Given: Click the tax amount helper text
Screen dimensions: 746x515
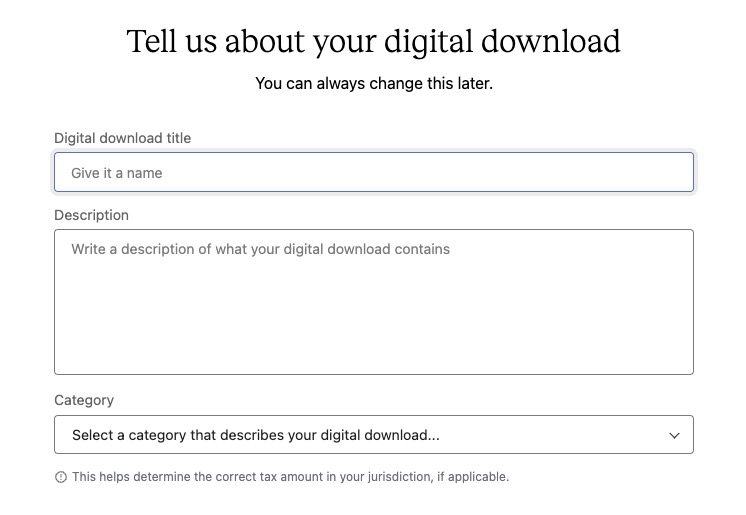Looking at the screenshot, I should (291, 476).
